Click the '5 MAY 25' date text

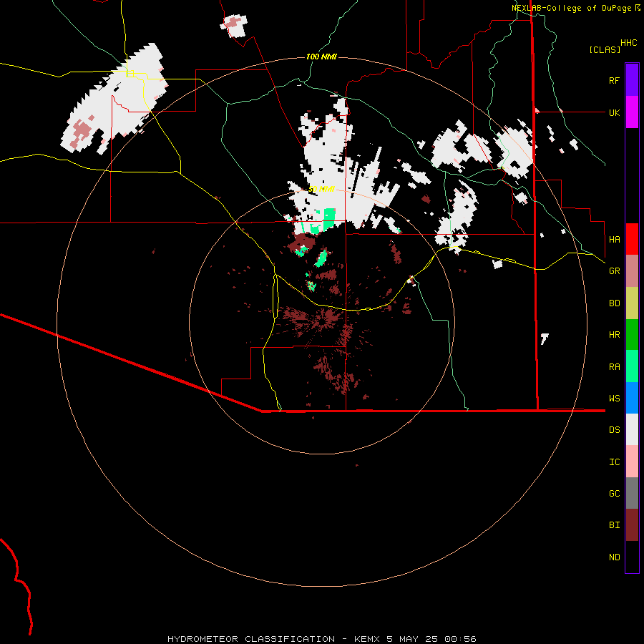point(413,639)
